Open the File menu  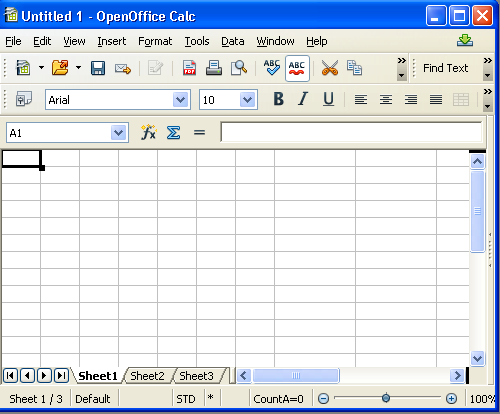click(13, 41)
